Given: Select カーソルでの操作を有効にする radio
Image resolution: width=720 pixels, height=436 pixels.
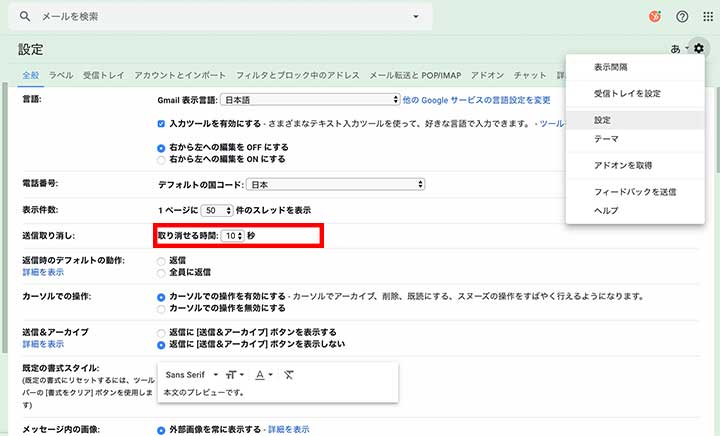Looking at the screenshot, I should [161, 297].
